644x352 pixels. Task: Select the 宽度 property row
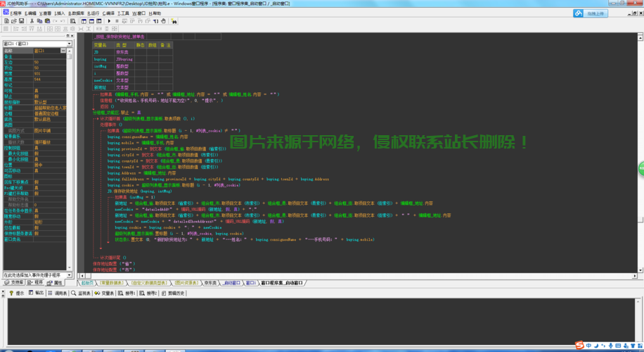(x=34, y=74)
